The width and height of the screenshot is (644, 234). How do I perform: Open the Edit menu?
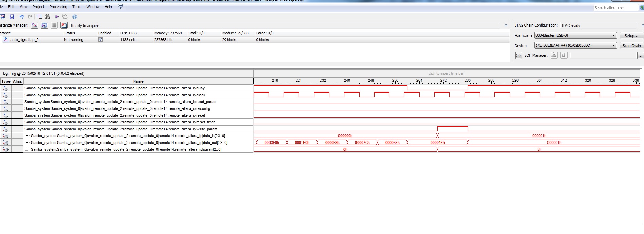pos(11,7)
